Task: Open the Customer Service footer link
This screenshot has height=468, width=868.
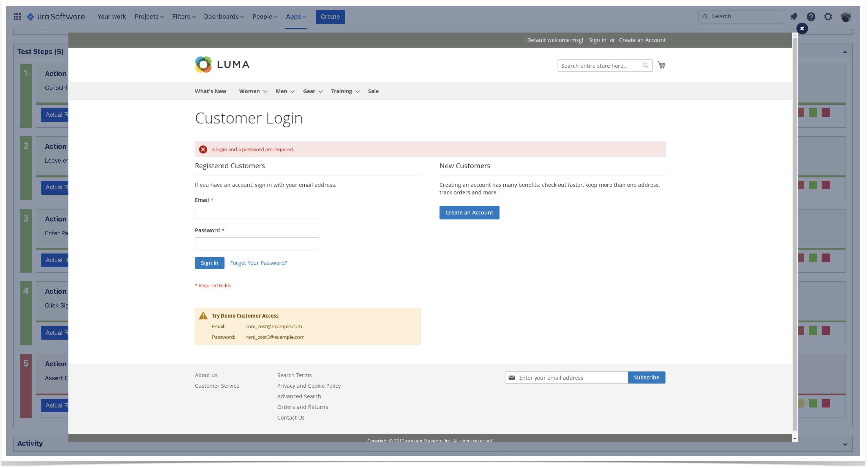Action: click(217, 386)
